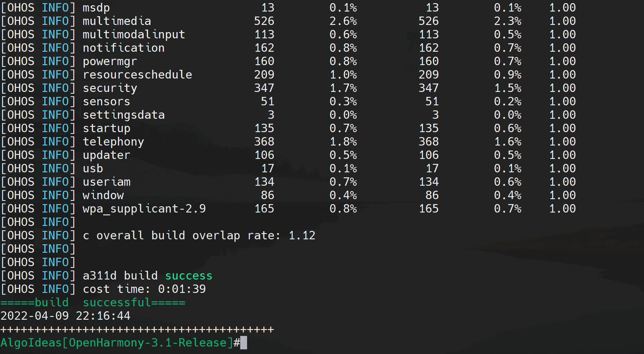Click the 'notification' module name
644x354 pixels.
coord(123,48)
